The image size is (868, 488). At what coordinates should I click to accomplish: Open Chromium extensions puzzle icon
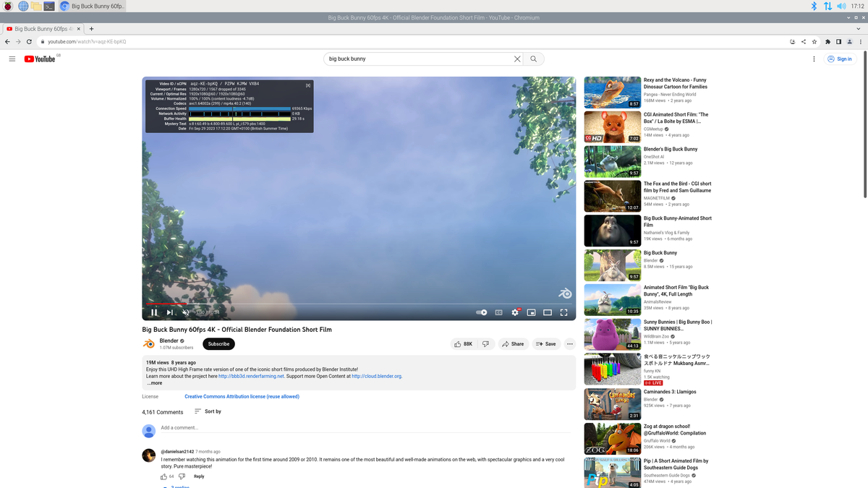click(x=827, y=41)
